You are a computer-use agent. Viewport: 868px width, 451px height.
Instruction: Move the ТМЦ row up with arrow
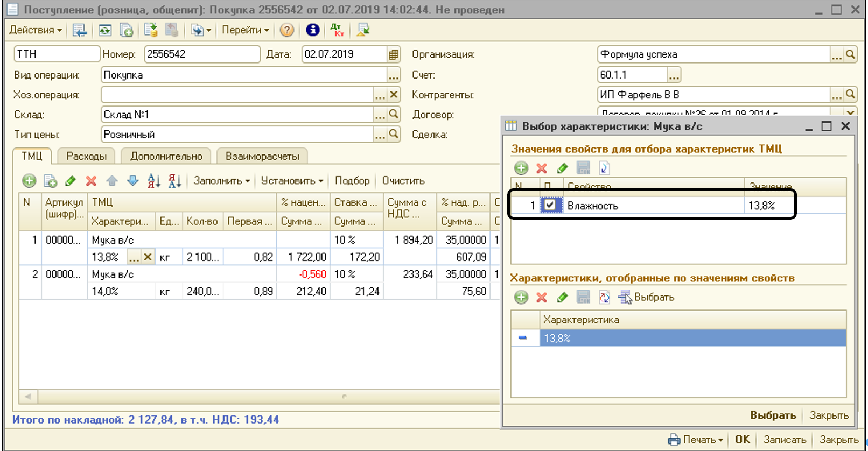tap(112, 181)
